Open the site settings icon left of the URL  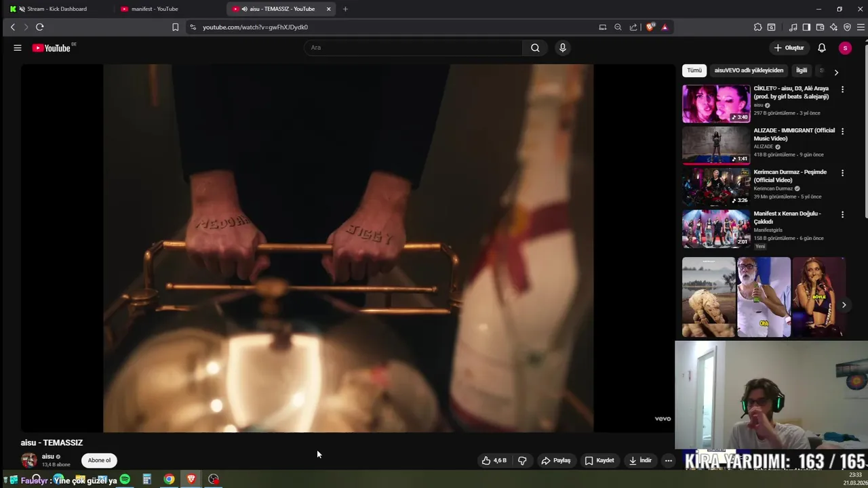click(x=193, y=27)
